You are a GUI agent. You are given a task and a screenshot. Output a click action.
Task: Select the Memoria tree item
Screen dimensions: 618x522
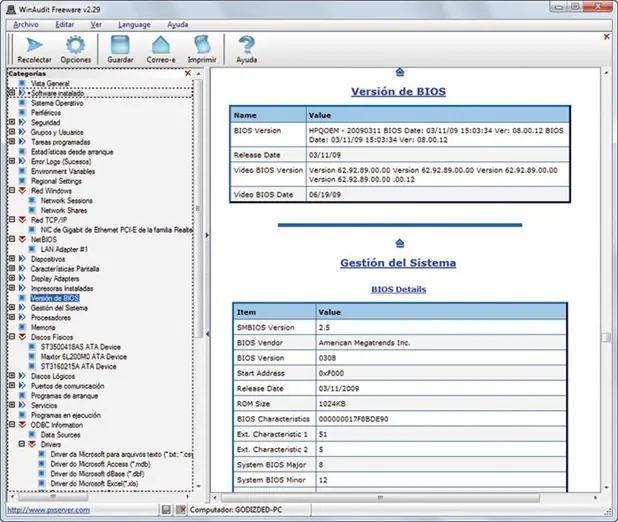coord(43,327)
